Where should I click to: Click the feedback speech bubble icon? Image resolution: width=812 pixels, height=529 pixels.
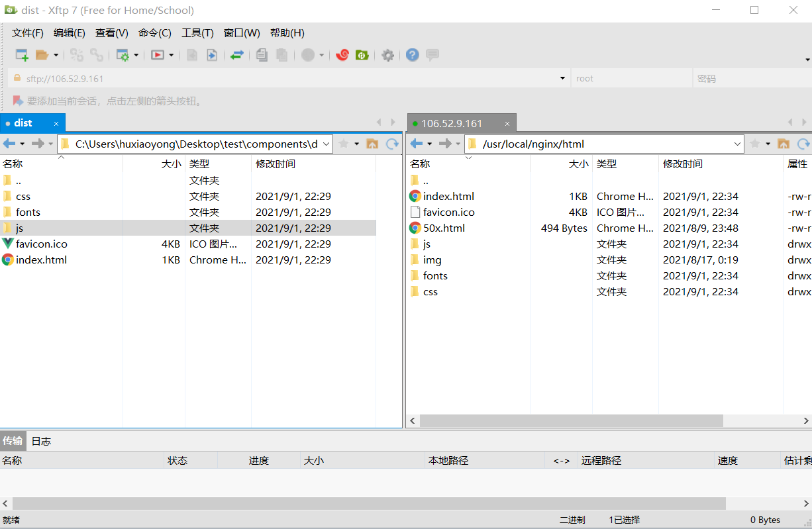(432, 55)
